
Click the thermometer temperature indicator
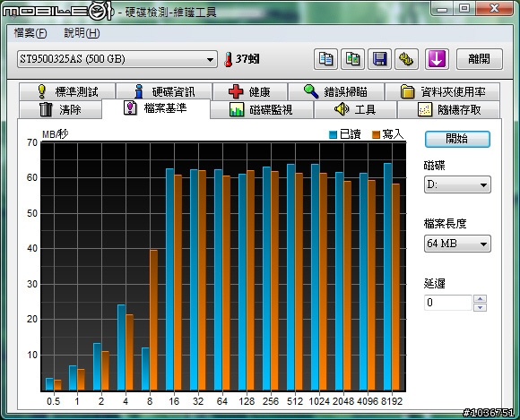pos(242,59)
